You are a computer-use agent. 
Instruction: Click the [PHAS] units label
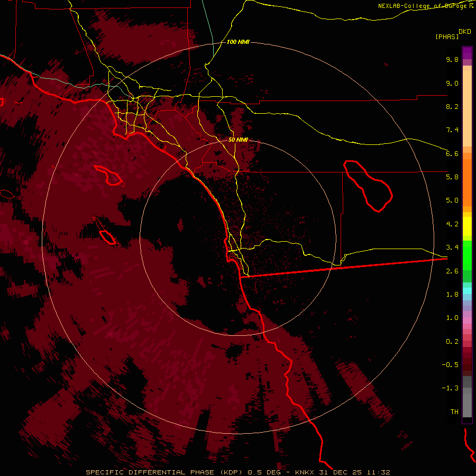click(x=447, y=36)
